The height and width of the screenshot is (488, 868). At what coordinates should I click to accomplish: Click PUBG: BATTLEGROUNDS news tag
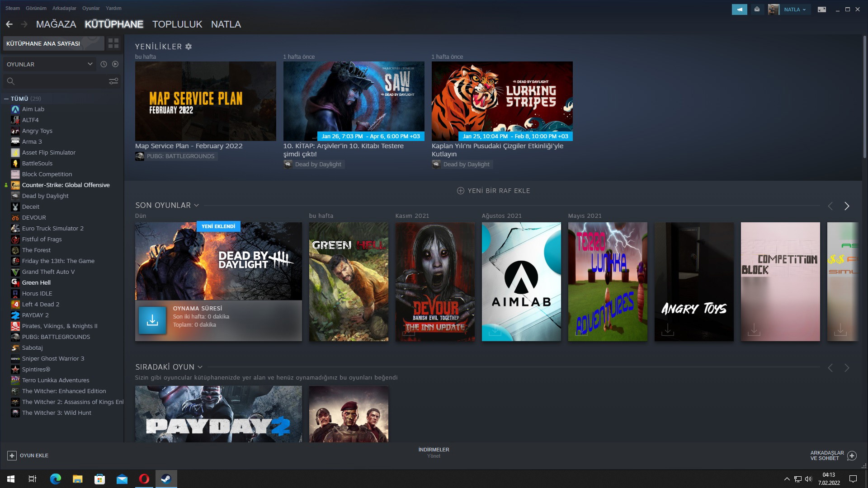tap(176, 156)
